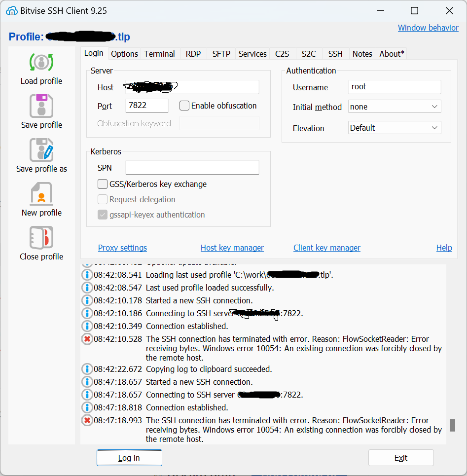The image size is (467, 476).
Task: Open the Proxy settings link
Action: 122,248
